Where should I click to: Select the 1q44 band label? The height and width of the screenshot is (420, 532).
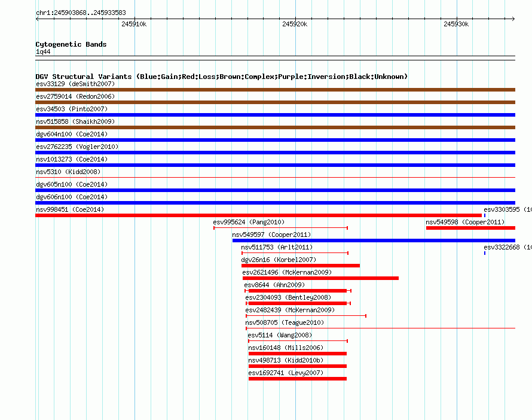point(43,51)
